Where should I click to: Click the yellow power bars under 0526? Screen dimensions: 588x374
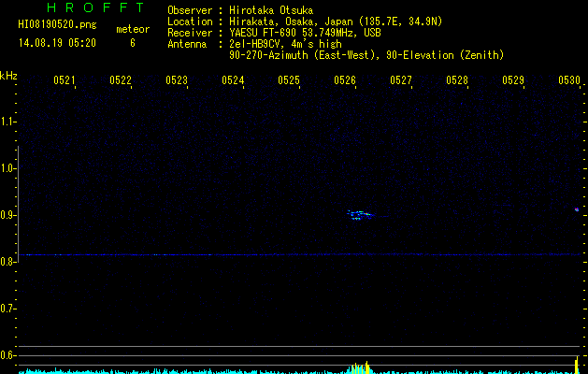tap(361, 367)
